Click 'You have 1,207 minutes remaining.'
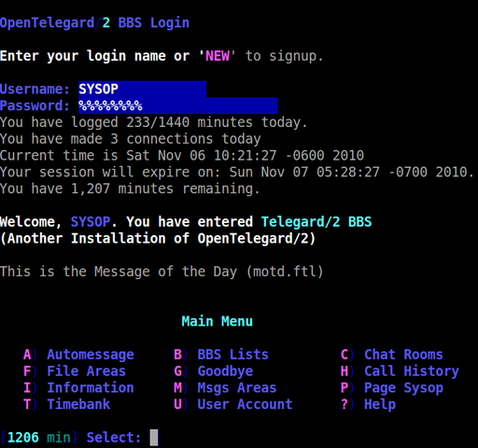The image size is (478, 448). coord(130,189)
